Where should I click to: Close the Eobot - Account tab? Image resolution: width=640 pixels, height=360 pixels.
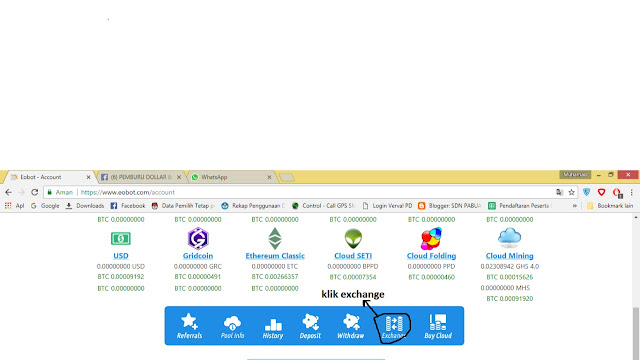coord(88,177)
